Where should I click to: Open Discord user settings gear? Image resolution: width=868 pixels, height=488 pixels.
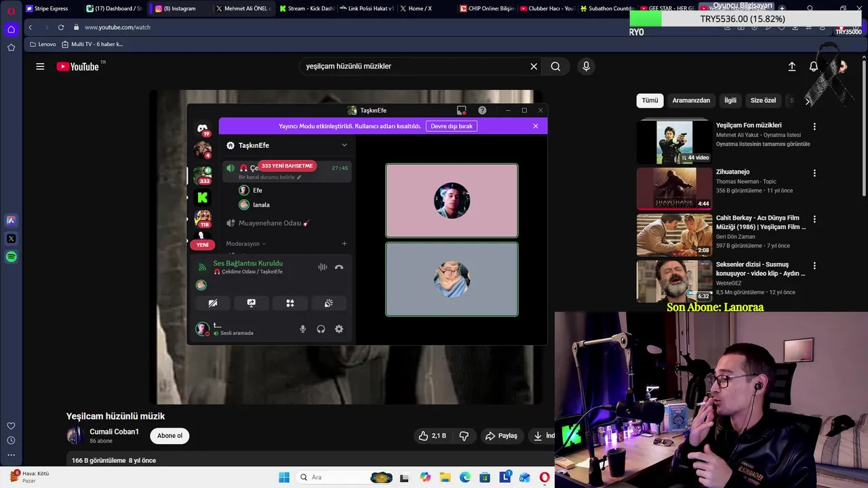coord(339,329)
